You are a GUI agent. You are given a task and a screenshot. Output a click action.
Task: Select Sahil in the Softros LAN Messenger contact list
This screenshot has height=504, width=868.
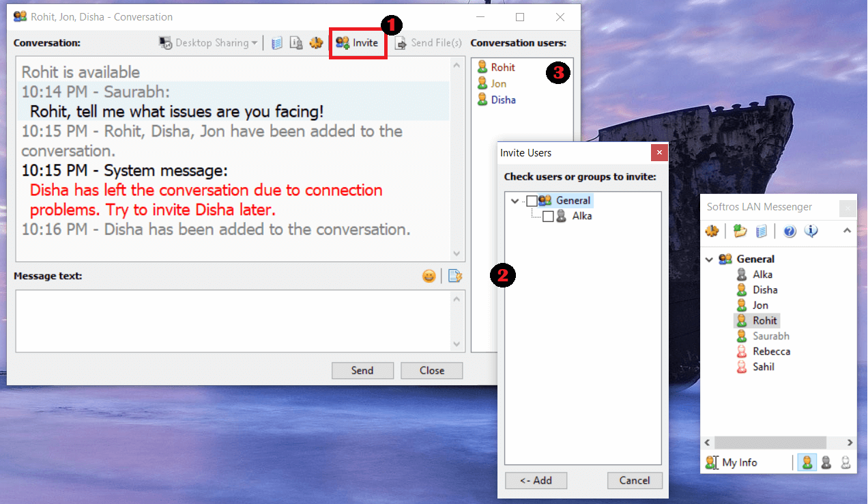[755, 367]
